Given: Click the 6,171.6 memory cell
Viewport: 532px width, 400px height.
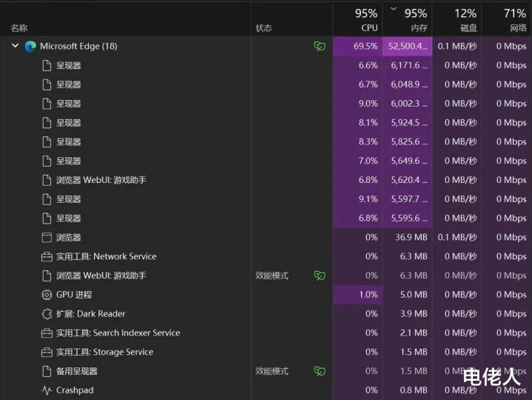Looking at the screenshot, I should coord(407,65).
